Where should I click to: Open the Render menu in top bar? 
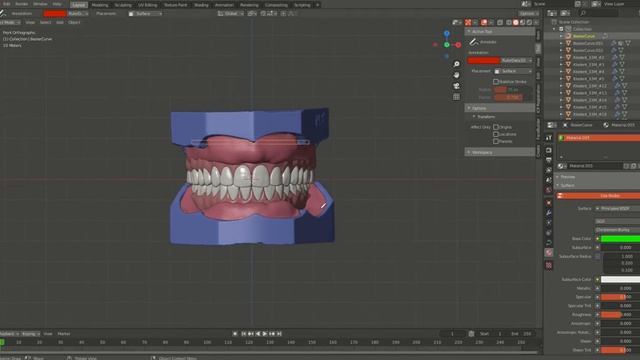point(21,4)
